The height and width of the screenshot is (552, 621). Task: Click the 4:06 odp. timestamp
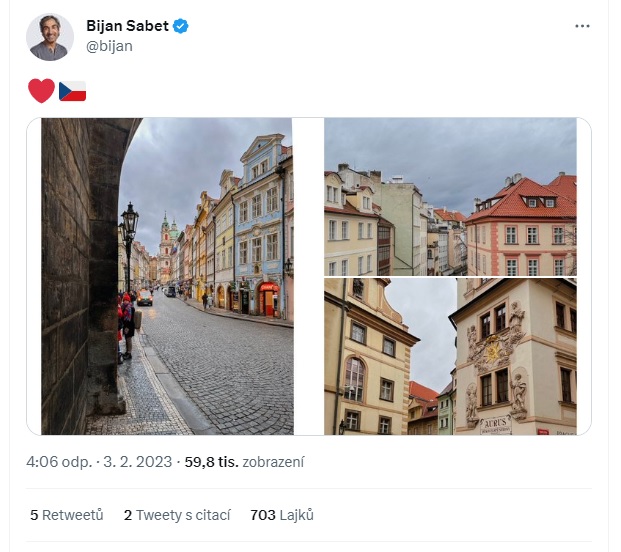point(60,462)
